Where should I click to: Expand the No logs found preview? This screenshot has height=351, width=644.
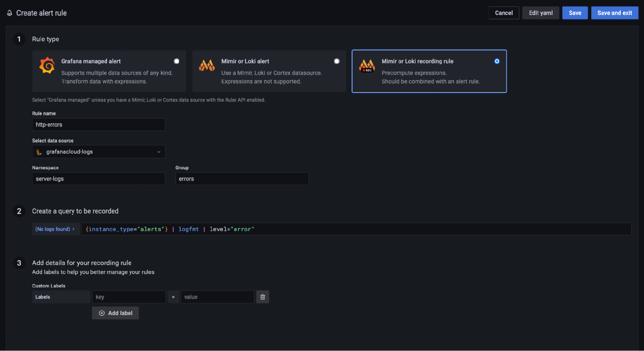56,229
